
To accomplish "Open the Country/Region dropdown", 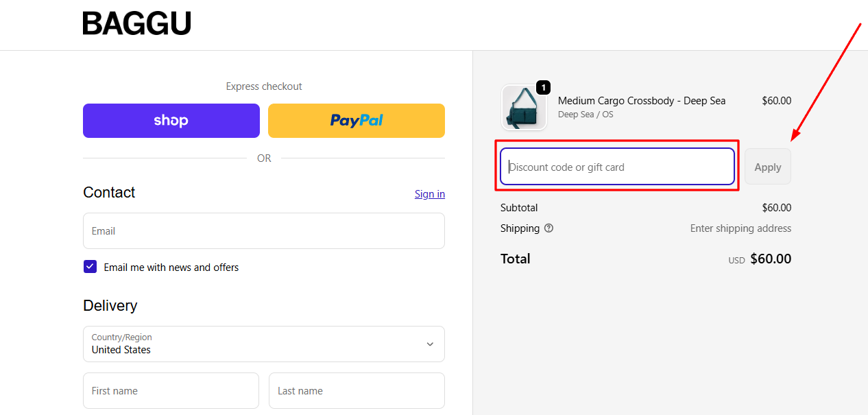I will coord(263,344).
